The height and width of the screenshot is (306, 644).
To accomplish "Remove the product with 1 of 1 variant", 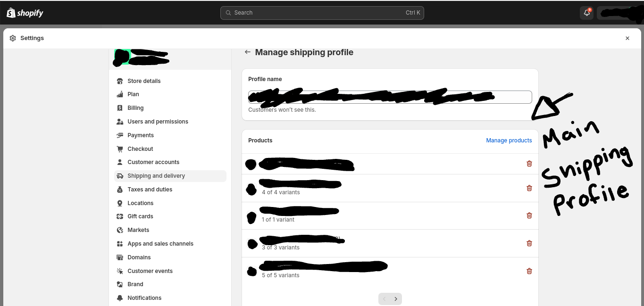I will click(529, 215).
